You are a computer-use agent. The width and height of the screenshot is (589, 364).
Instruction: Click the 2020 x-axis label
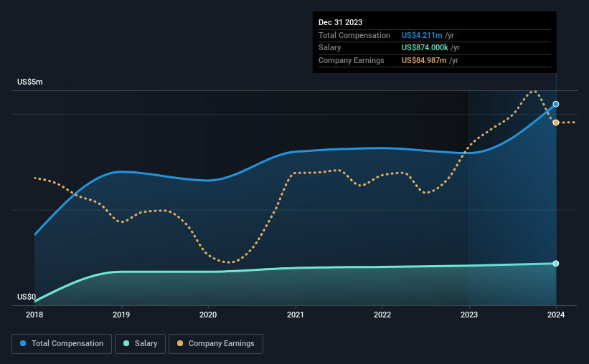point(208,315)
